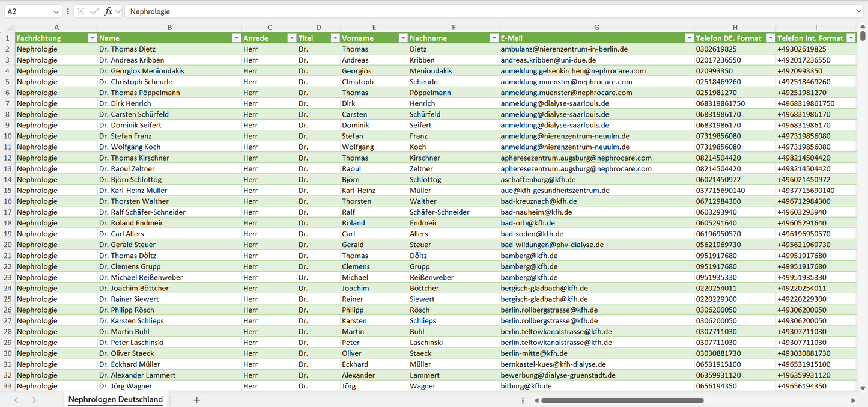
Task: Click the Select All corner triangle
Action: tap(8, 28)
